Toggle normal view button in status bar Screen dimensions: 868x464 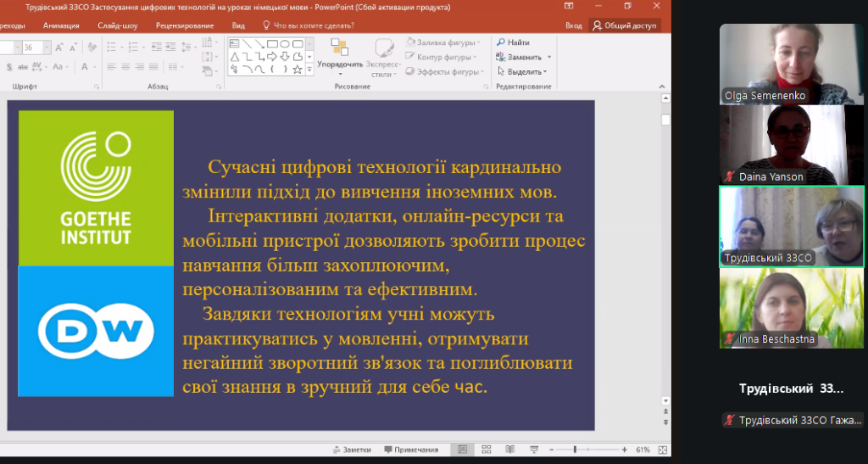point(462,450)
